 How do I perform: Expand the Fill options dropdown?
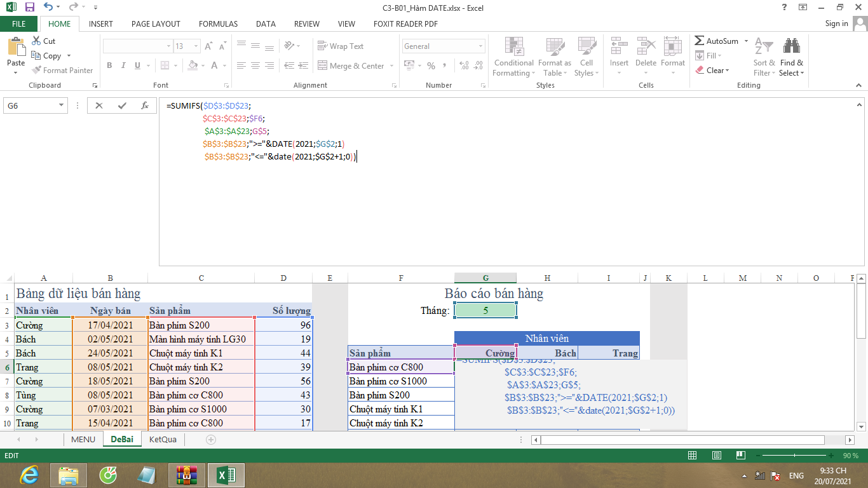point(719,56)
